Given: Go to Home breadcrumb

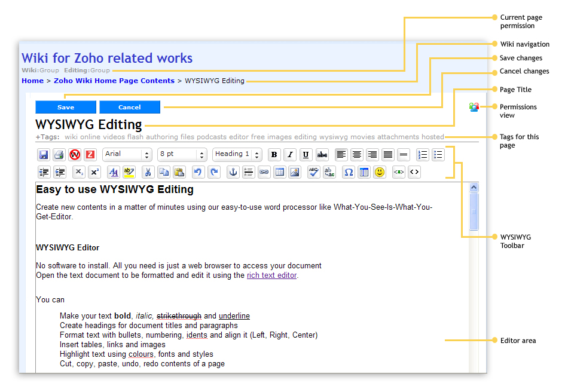Looking at the screenshot, I should (x=33, y=81).
